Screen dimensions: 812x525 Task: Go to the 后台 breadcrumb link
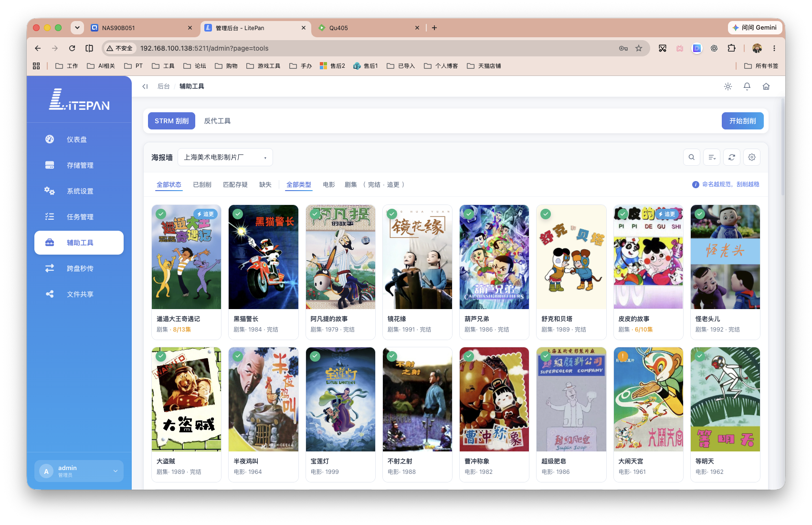click(164, 86)
